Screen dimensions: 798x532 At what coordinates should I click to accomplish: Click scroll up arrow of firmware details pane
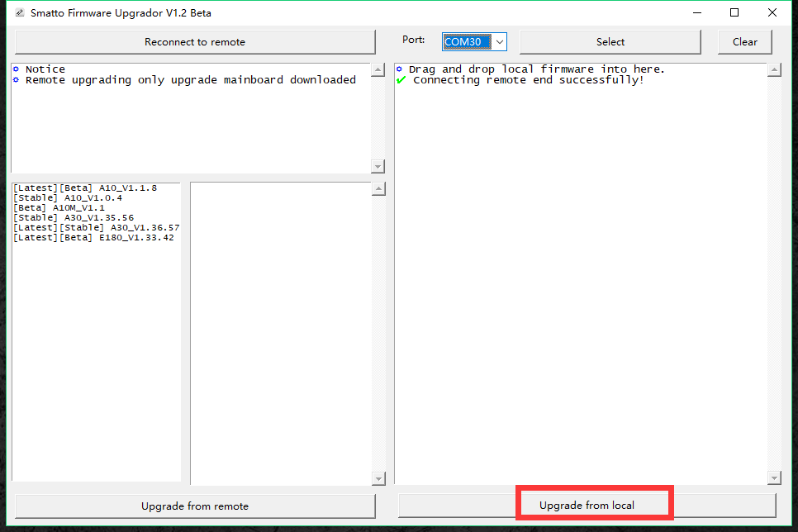tap(378, 189)
